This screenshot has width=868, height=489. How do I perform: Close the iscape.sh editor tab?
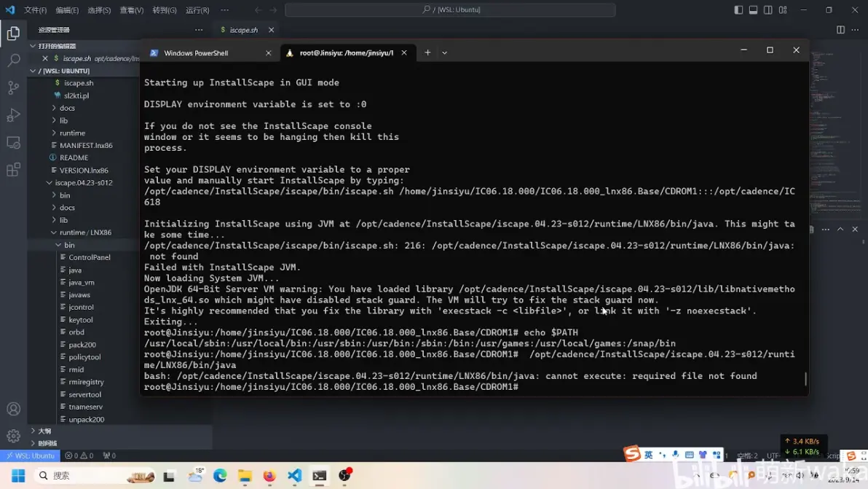pyautogui.click(x=271, y=30)
